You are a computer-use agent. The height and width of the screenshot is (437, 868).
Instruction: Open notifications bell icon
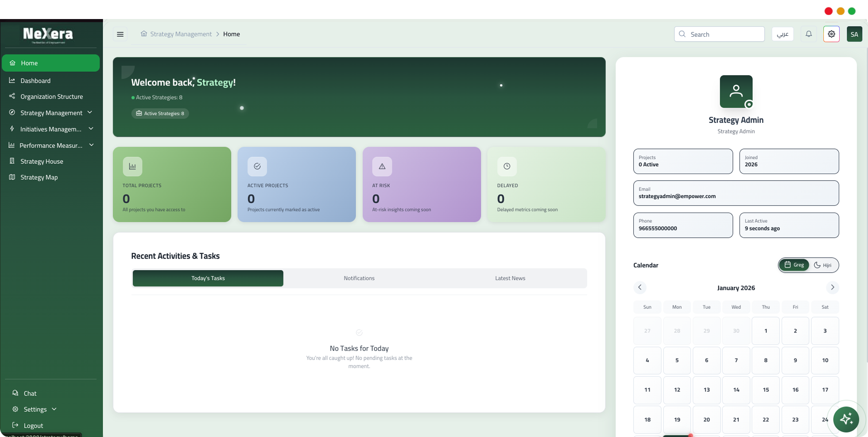pos(809,34)
